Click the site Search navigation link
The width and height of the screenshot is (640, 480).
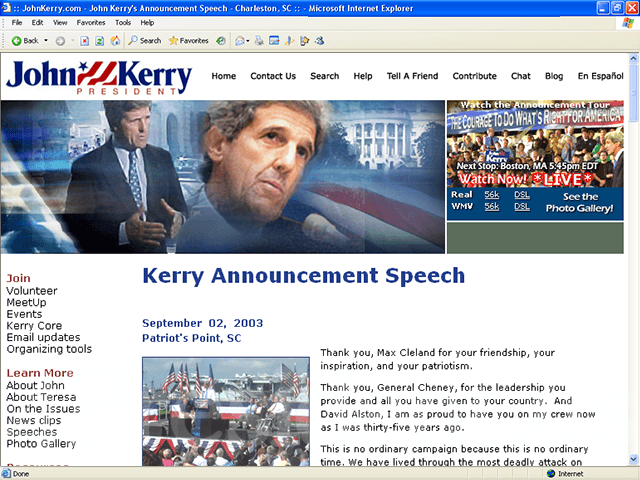(324, 76)
